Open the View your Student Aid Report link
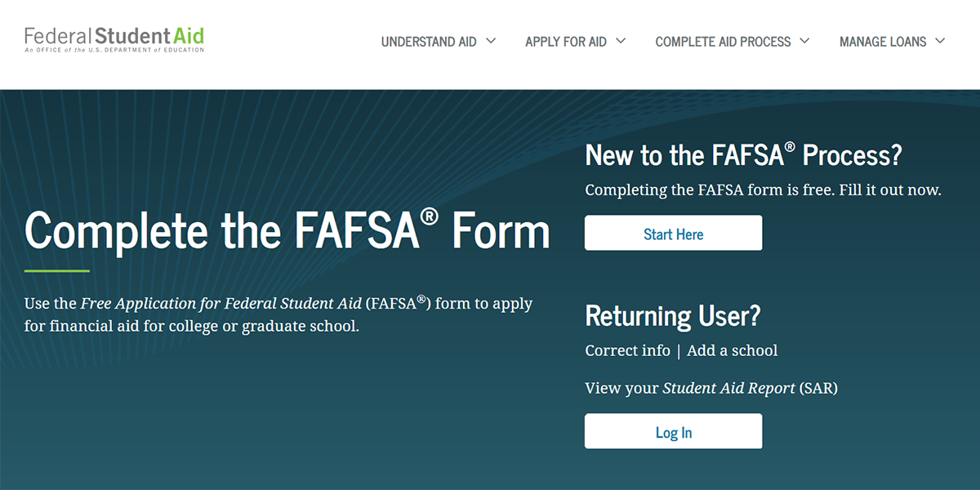Image resolution: width=980 pixels, height=490 pixels. click(711, 388)
